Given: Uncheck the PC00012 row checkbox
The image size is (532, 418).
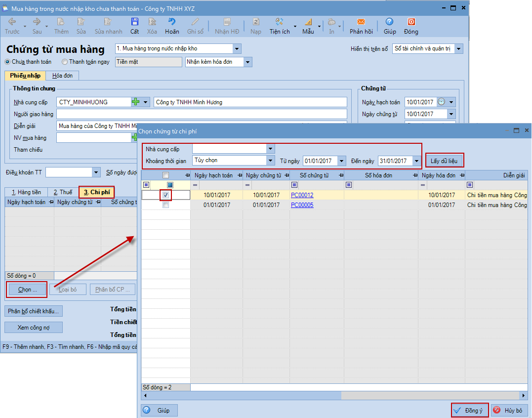Looking at the screenshot, I should tap(166, 195).
